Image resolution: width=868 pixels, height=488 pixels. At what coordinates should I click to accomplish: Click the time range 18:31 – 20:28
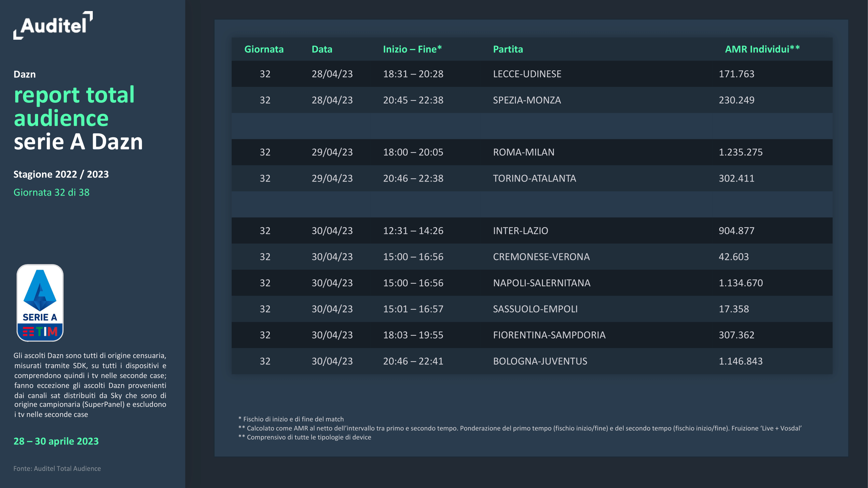[413, 74]
